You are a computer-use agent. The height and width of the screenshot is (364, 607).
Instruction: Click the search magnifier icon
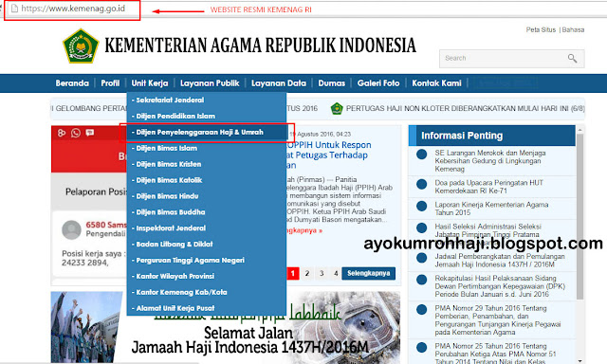572,59
